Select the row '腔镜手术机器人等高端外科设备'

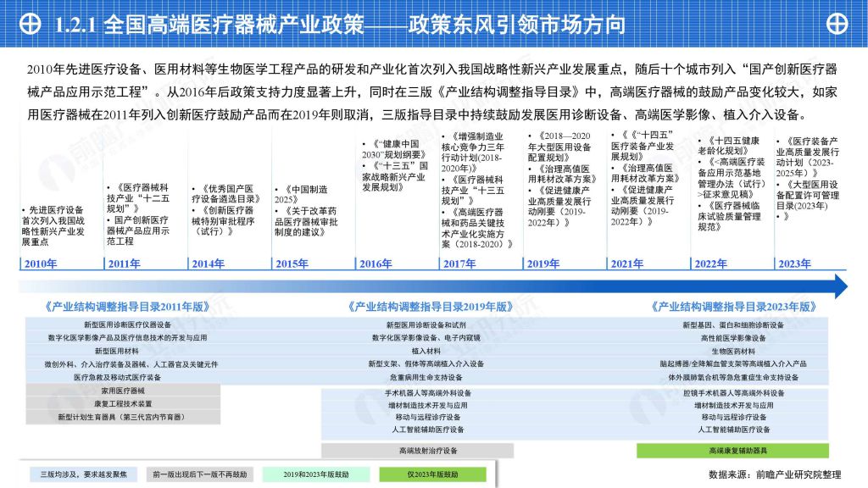pos(733,393)
